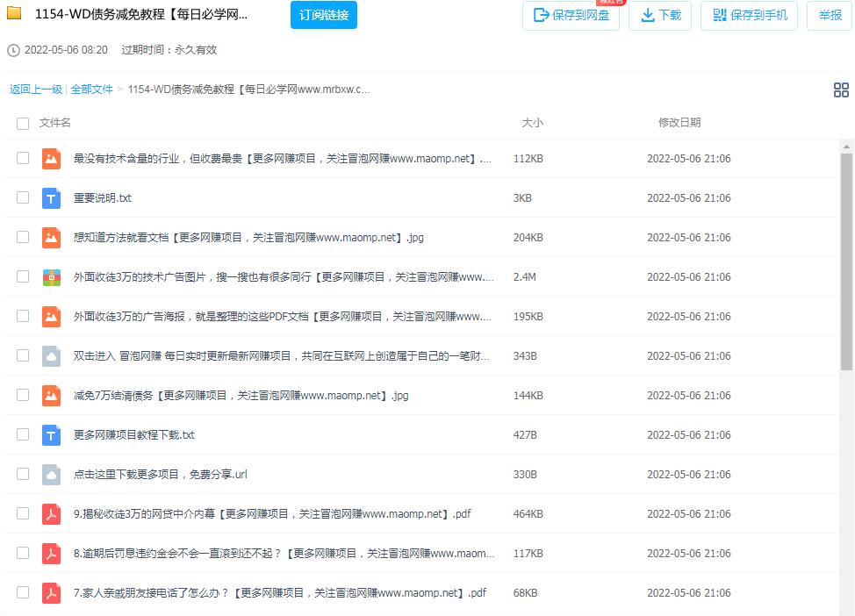Sort by the 修改日期 column header
855x616 pixels.
pyautogui.click(x=679, y=123)
